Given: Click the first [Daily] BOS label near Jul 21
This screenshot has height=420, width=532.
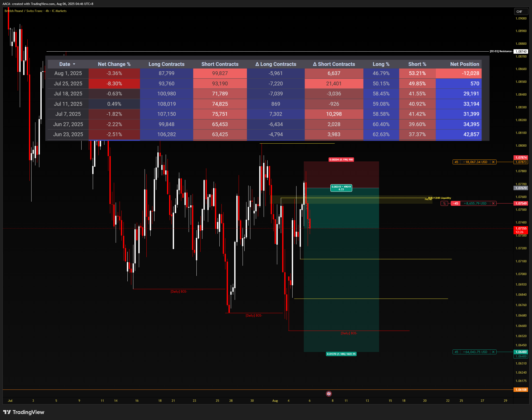Looking at the screenshot, I should coord(179,292).
